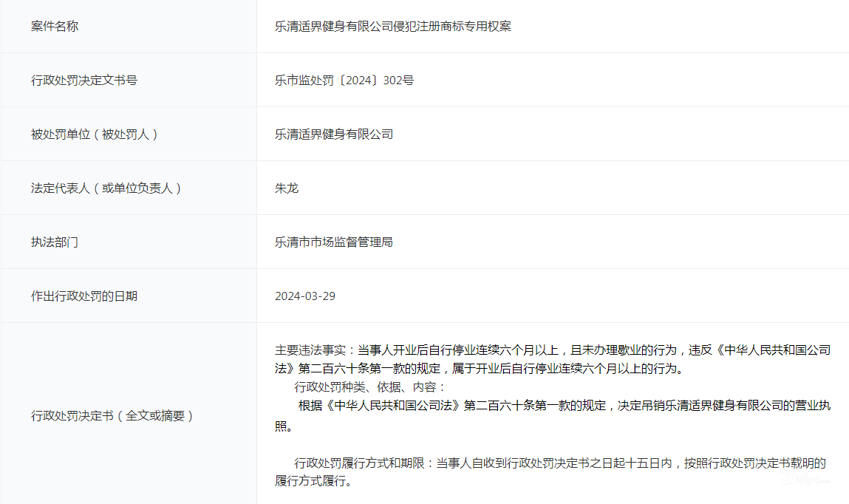Select the 行政处罚决定书（全文或摘要） label
849x504 pixels.
tap(113, 416)
